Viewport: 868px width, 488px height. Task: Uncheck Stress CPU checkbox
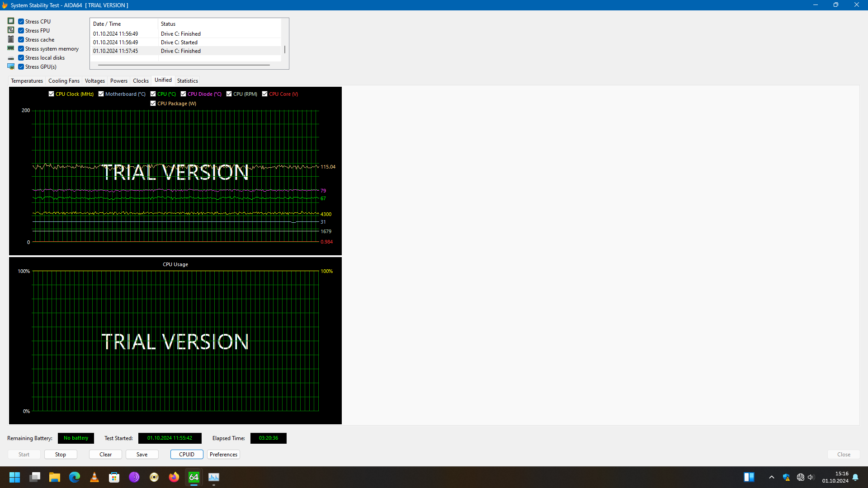click(x=21, y=22)
